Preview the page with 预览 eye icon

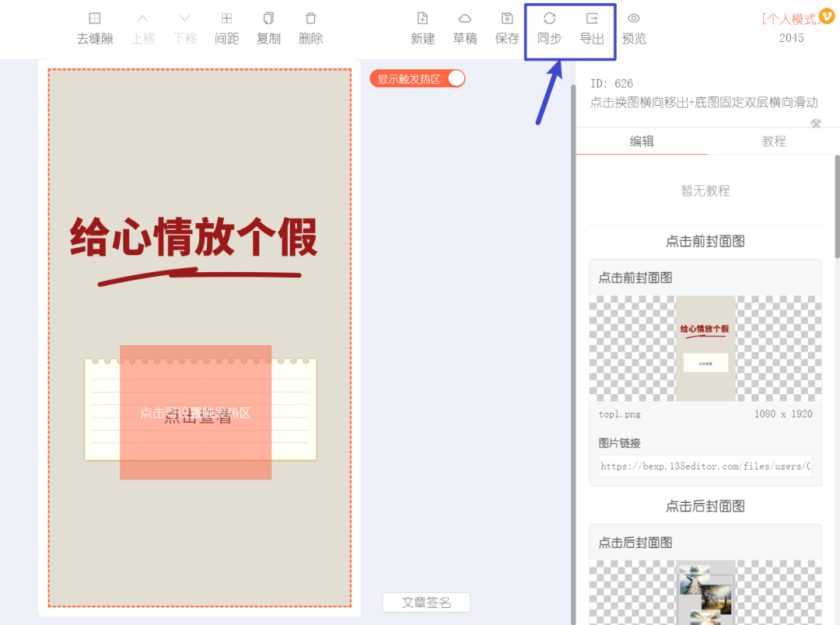coord(634,19)
